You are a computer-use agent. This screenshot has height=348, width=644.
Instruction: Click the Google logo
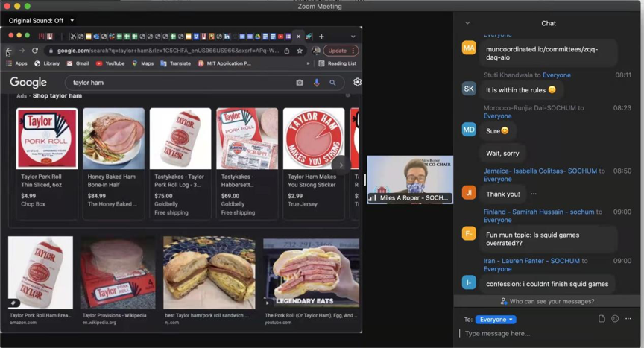point(28,82)
